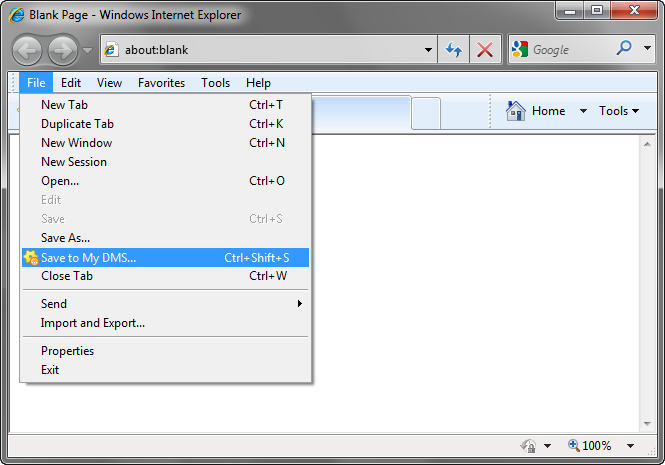The height and width of the screenshot is (465, 665).
Task: Click the IE page icon in address bar
Action: (x=111, y=50)
